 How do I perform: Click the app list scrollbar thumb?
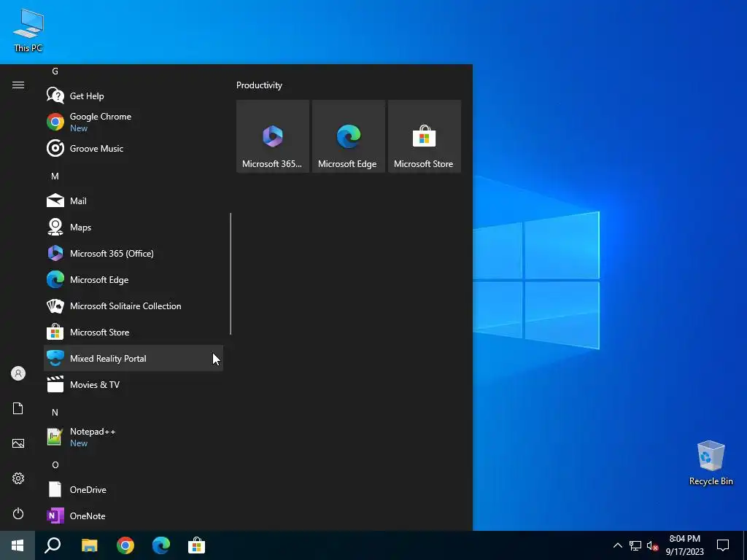231,274
